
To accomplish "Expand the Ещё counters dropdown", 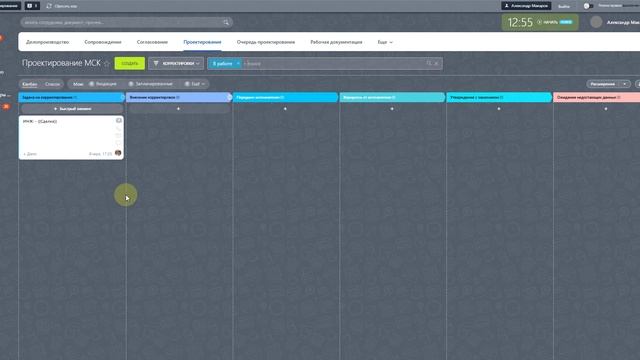I will click(x=195, y=84).
